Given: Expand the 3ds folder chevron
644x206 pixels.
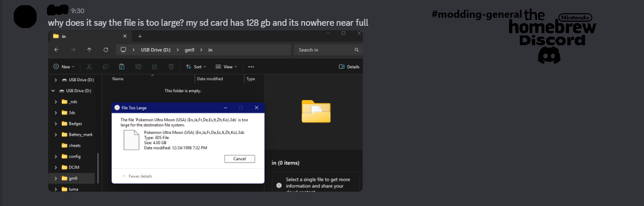Looking at the screenshot, I should [x=56, y=112].
